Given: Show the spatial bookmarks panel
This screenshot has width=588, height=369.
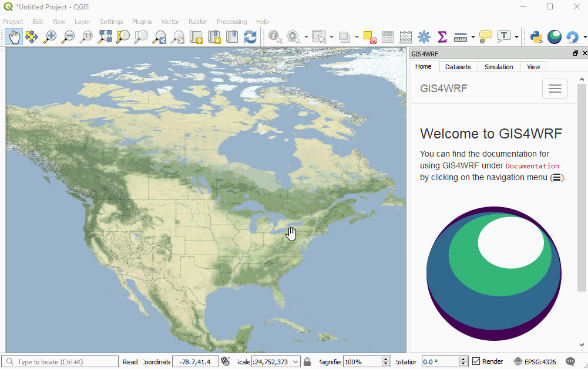Looking at the screenshot, I should [x=232, y=37].
